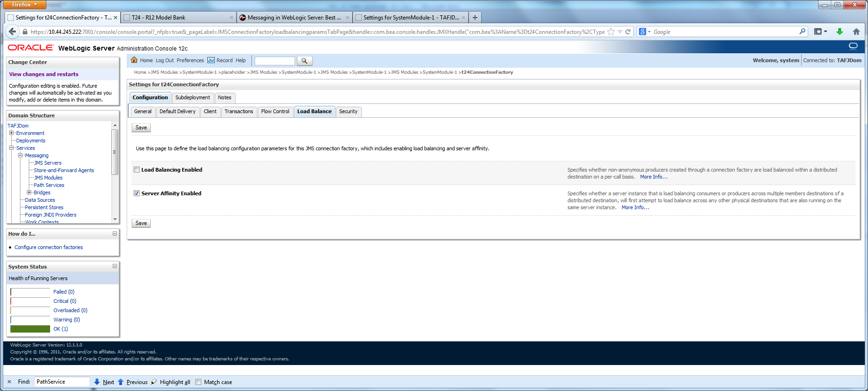The width and height of the screenshot is (868, 391).
Task: Close the Messaging in WebLogic Server tab
Action: 347,18
